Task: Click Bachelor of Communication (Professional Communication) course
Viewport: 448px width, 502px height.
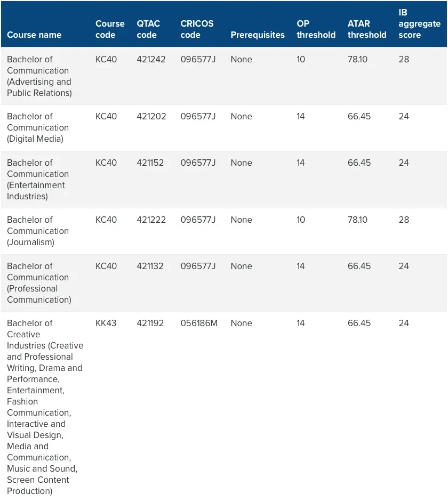Action: pos(39,283)
